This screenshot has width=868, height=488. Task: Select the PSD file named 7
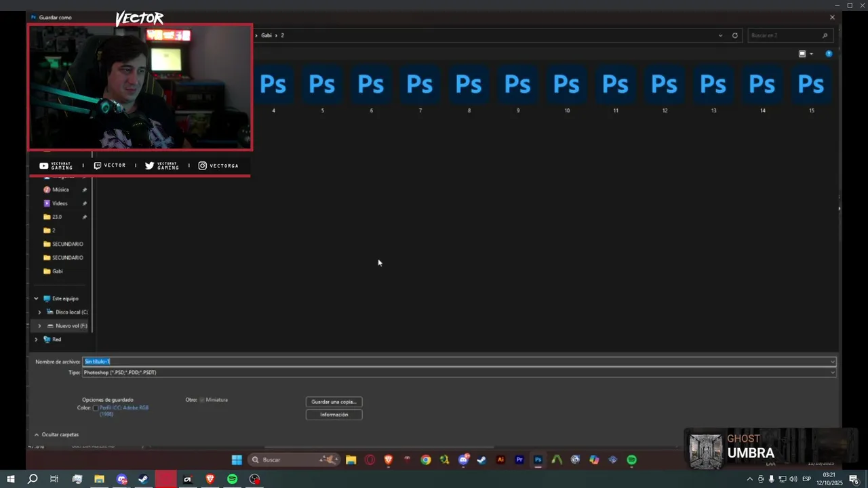420,88
